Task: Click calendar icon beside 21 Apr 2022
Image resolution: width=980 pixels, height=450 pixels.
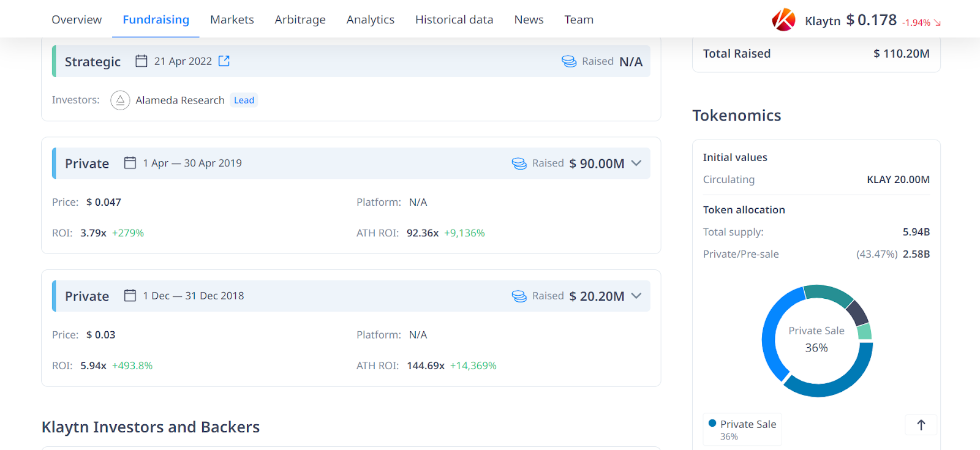Action: click(141, 61)
